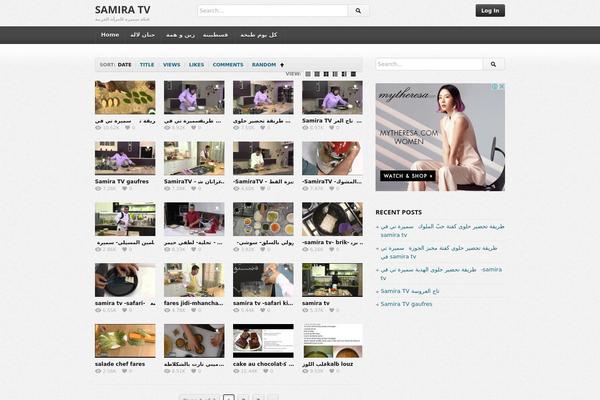Click heart icon under fares jidi-mhancha video
The height and width of the screenshot is (400, 600).
194,310
